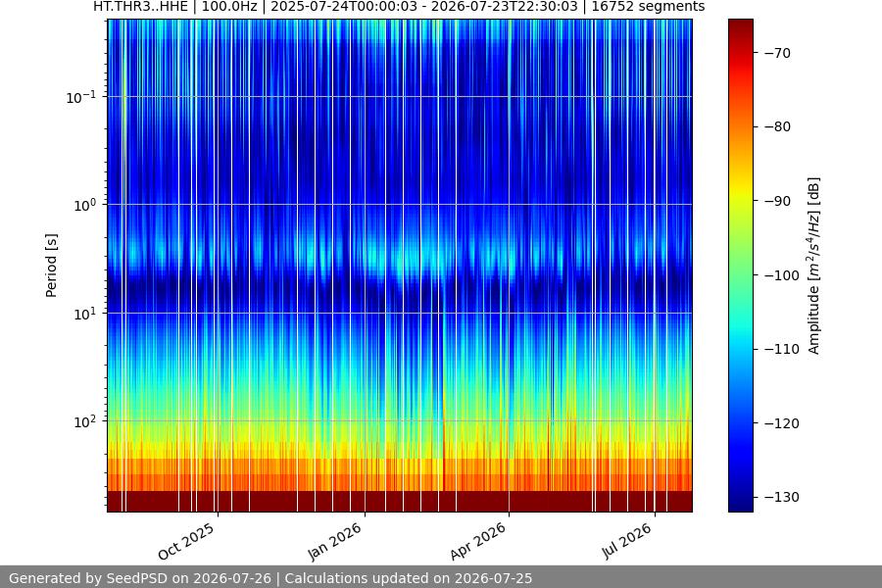
Task: Click the '100.0Hz' sampling rate text
Action: (229, 7)
